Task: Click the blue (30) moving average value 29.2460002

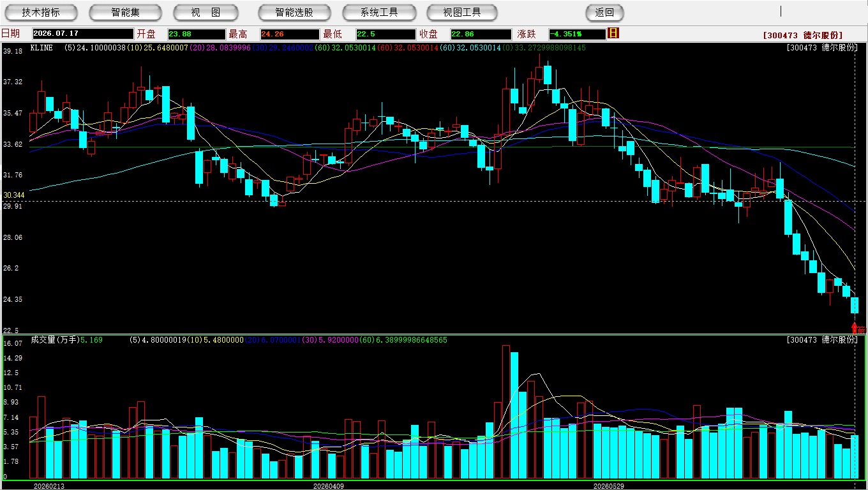Action: [283, 48]
